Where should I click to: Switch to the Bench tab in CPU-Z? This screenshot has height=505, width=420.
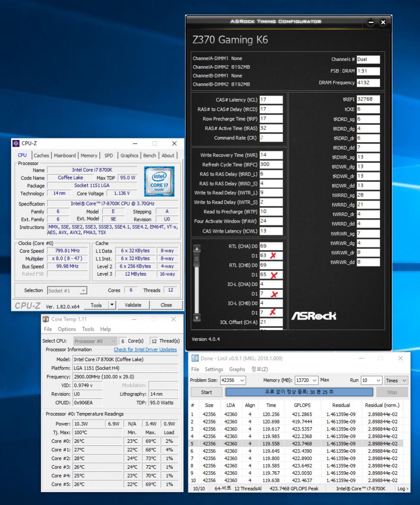point(150,156)
